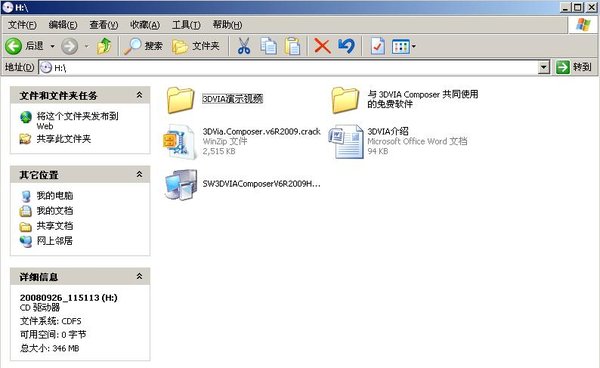Click the 转到 (Go) button
Screen dimensions: 600x368
coord(574,67)
